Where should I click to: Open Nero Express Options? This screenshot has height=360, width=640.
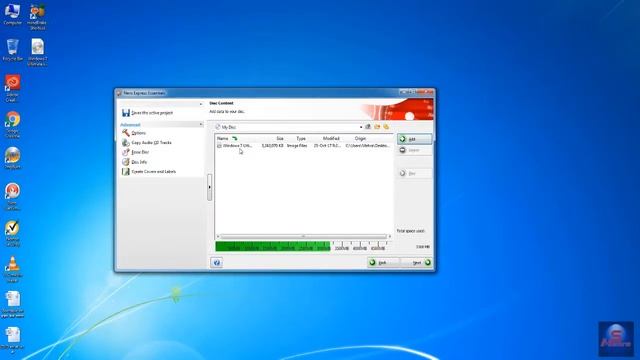[x=134, y=133]
